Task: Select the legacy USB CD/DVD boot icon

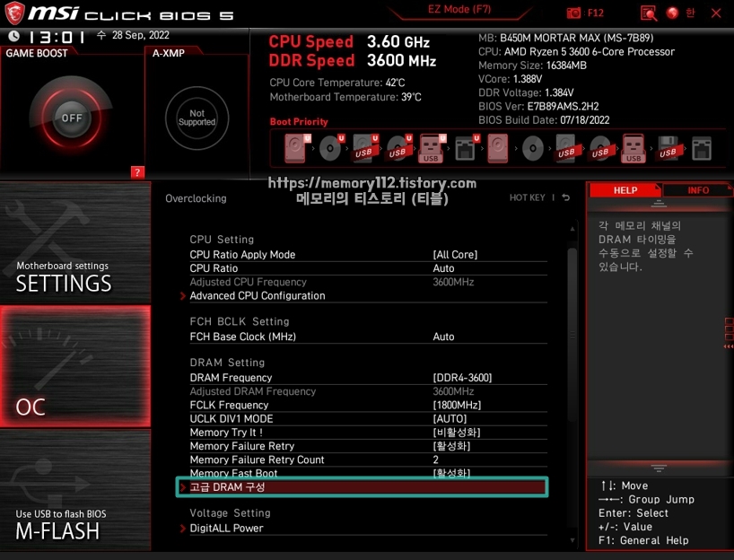Action: click(x=600, y=148)
